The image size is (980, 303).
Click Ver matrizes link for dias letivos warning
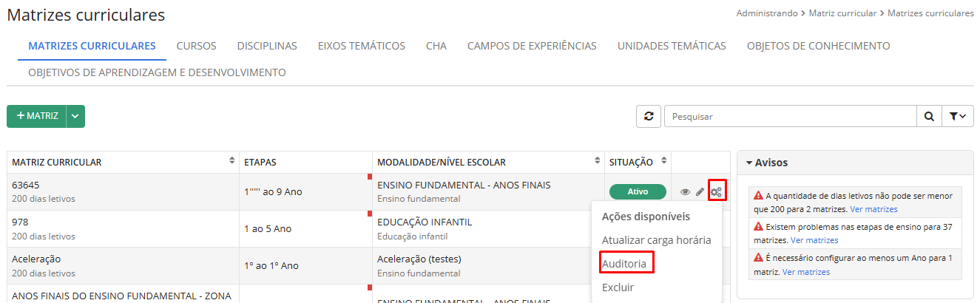coord(873,210)
